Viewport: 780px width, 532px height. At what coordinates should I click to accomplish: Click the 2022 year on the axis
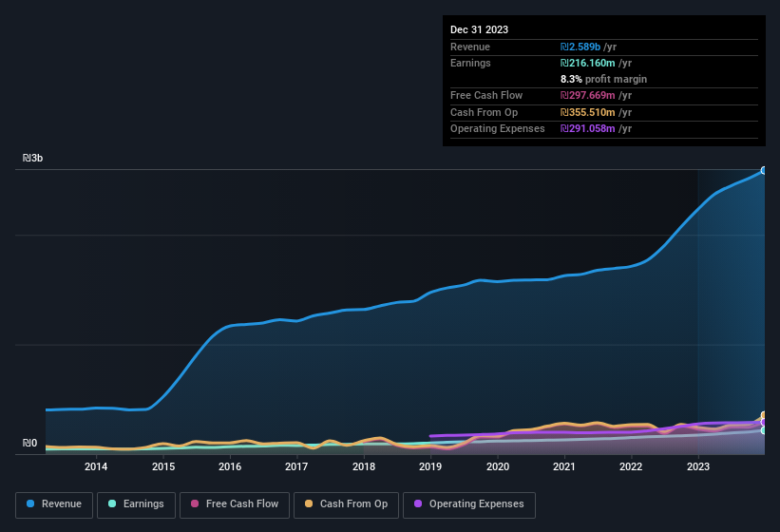point(631,466)
